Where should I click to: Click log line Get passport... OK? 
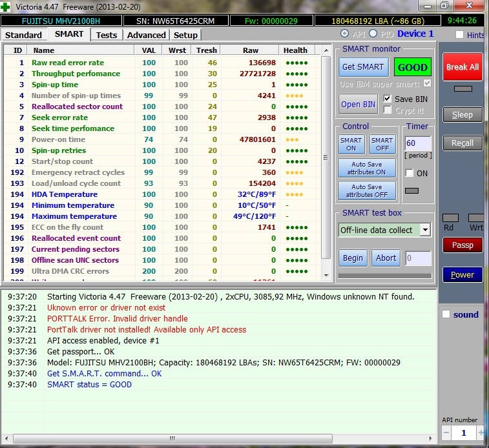pos(81,351)
